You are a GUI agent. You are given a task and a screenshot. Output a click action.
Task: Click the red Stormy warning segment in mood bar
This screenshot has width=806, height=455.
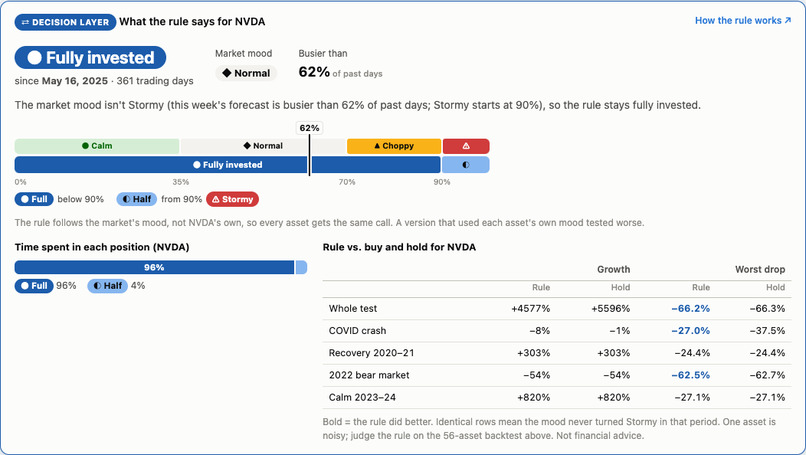click(466, 146)
